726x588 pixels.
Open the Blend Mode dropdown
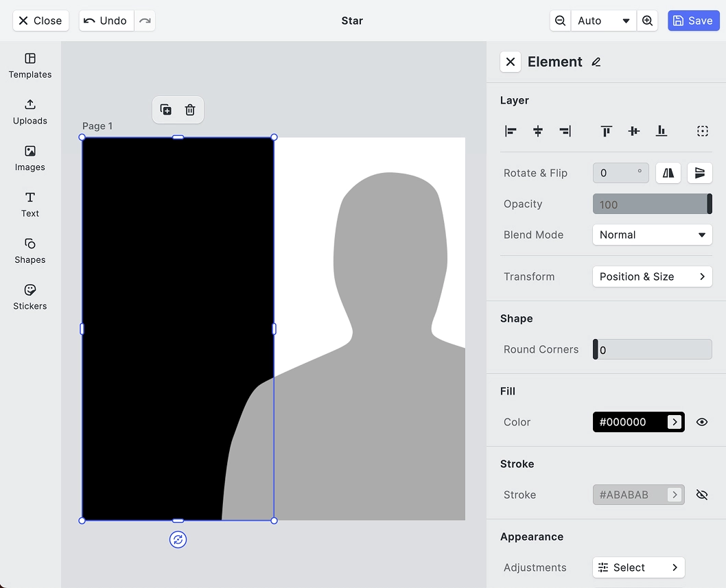tap(652, 235)
